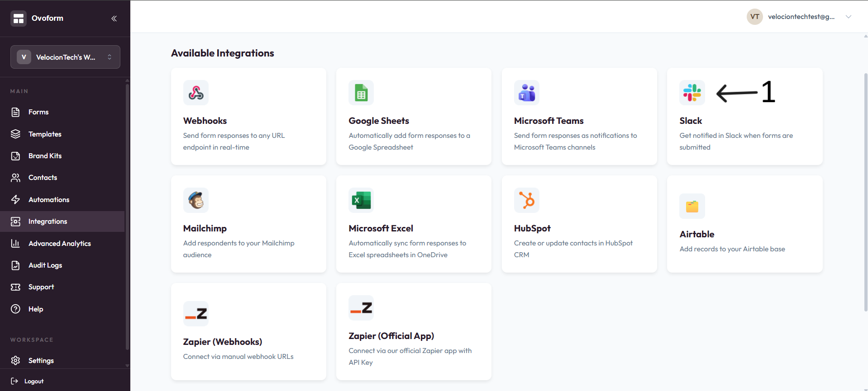Click the main page vertical scrollbar
Viewport: 868px width, 391px height.
(866, 192)
